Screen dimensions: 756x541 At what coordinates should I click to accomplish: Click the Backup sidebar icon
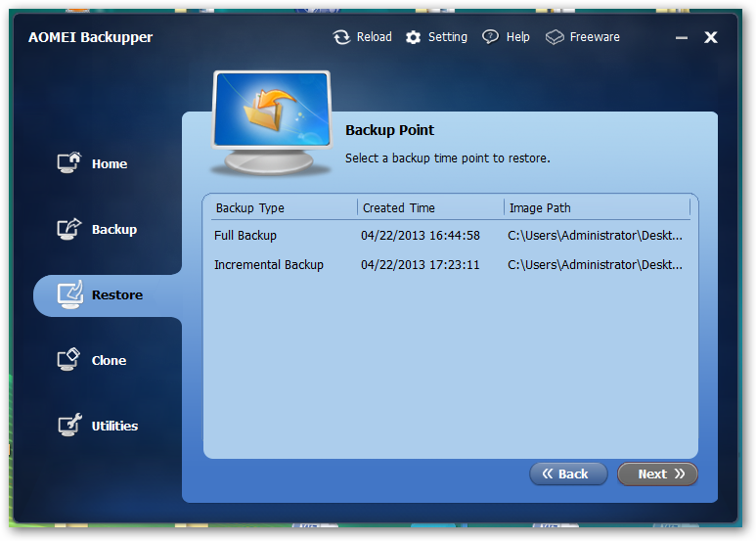pos(68,229)
